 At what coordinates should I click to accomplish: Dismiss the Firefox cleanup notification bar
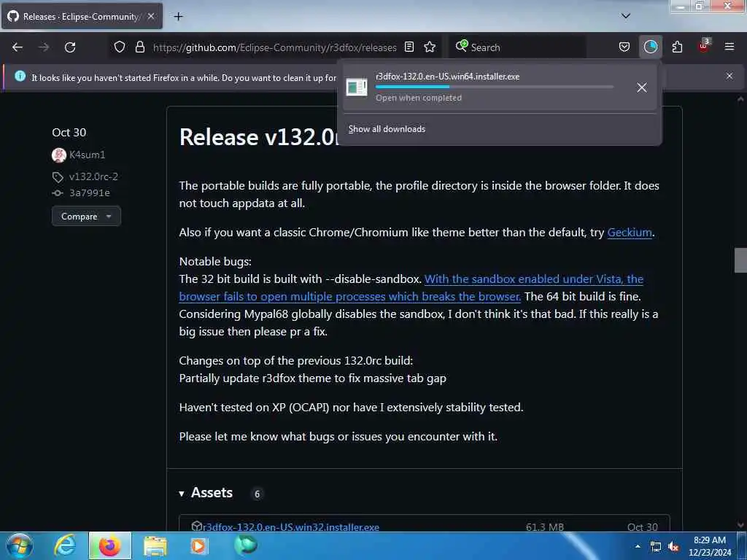(729, 76)
